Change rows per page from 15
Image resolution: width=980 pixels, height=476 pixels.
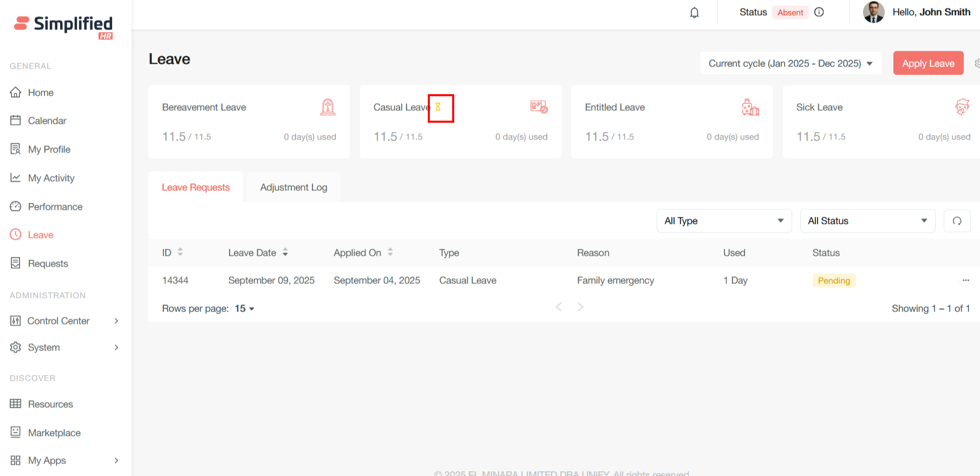(x=244, y=308)
